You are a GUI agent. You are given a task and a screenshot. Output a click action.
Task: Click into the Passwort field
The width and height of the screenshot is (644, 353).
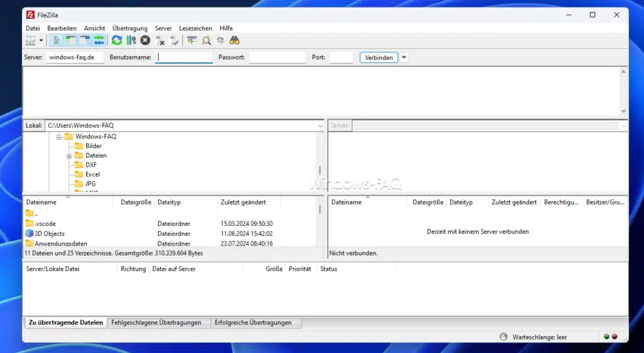(277, 57)
